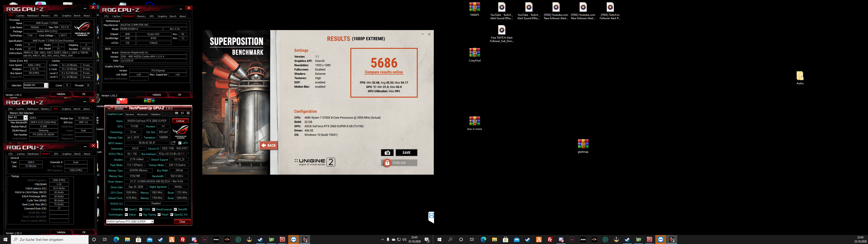868x244 pixels.
Task: Click Validate in the Mainboard CPU-Z window
Action: coord(157,95)
